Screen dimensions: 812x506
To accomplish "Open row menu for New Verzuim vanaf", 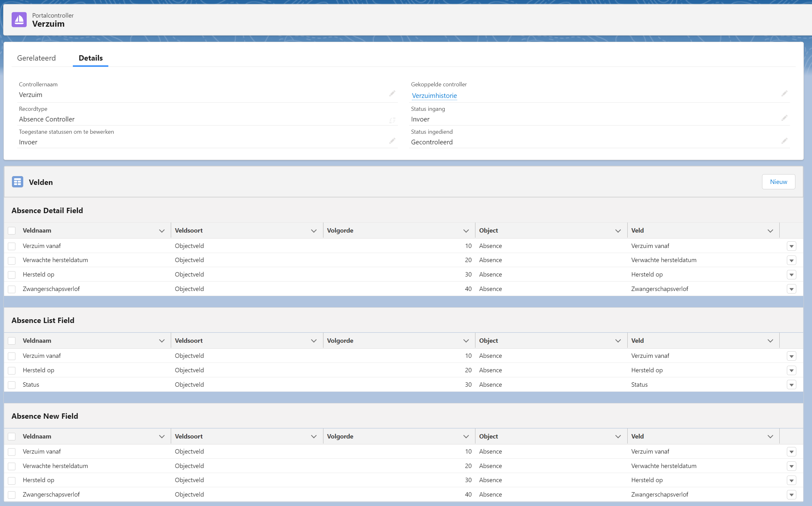I will (x=791, y=452).
